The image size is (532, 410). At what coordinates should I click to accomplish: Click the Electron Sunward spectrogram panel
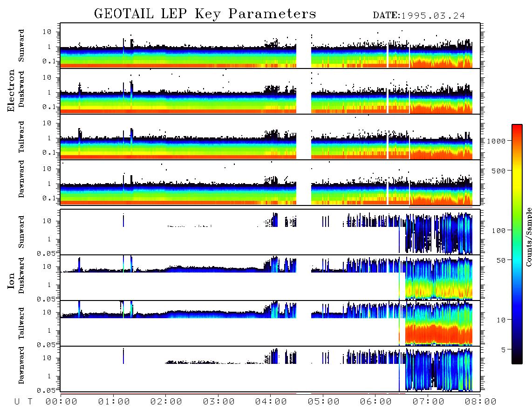[x=270, y=46]
